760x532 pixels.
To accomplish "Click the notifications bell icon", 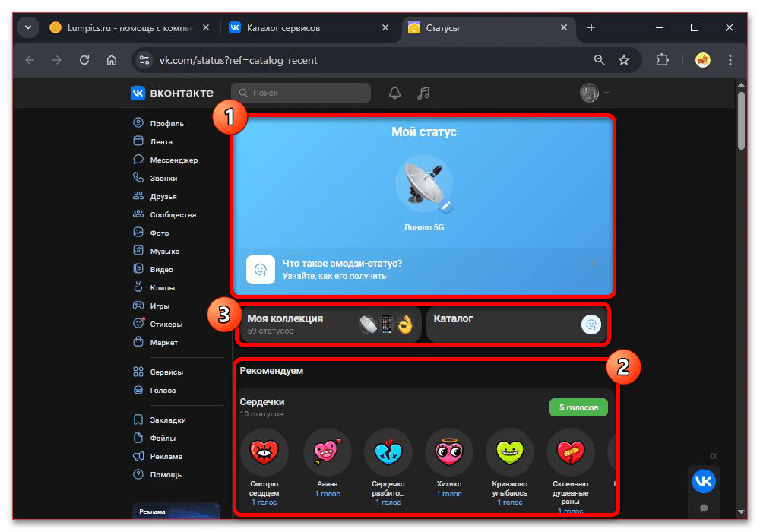I will [x=394, y=93].
